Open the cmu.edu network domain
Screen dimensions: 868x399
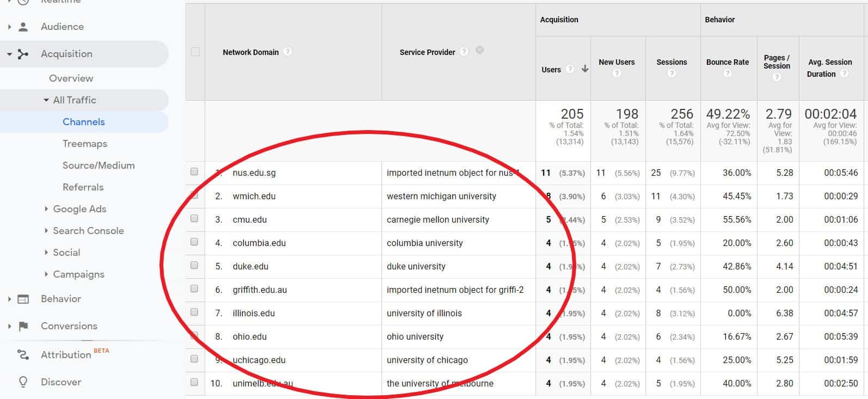tap(250, 220)
